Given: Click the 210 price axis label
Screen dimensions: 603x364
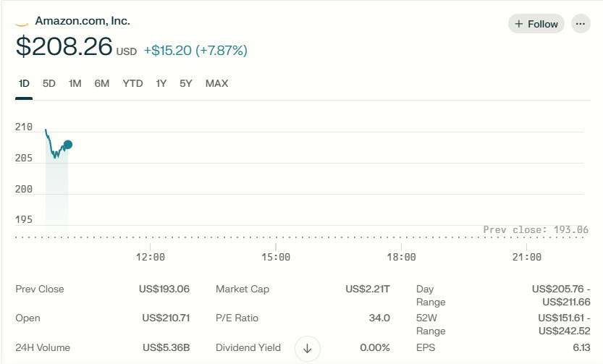Looking at the screenshot, I should tap(24, 127).
